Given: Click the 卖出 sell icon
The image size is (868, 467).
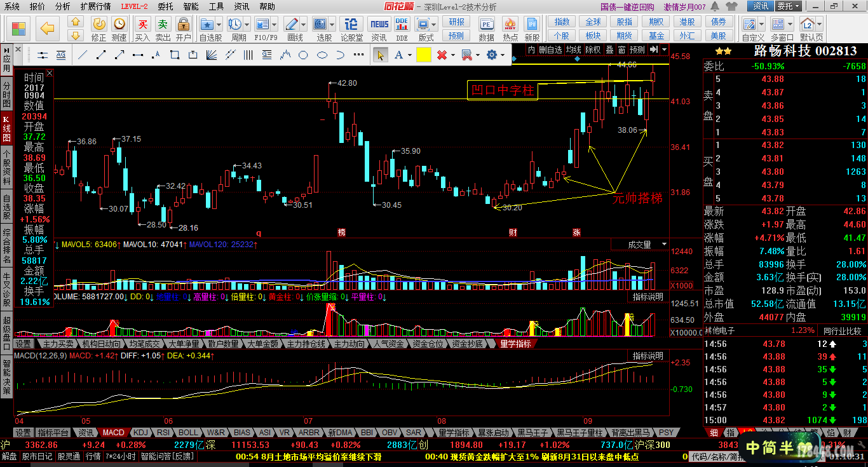Looking at the screenshot, I should [x=163, y=29].
